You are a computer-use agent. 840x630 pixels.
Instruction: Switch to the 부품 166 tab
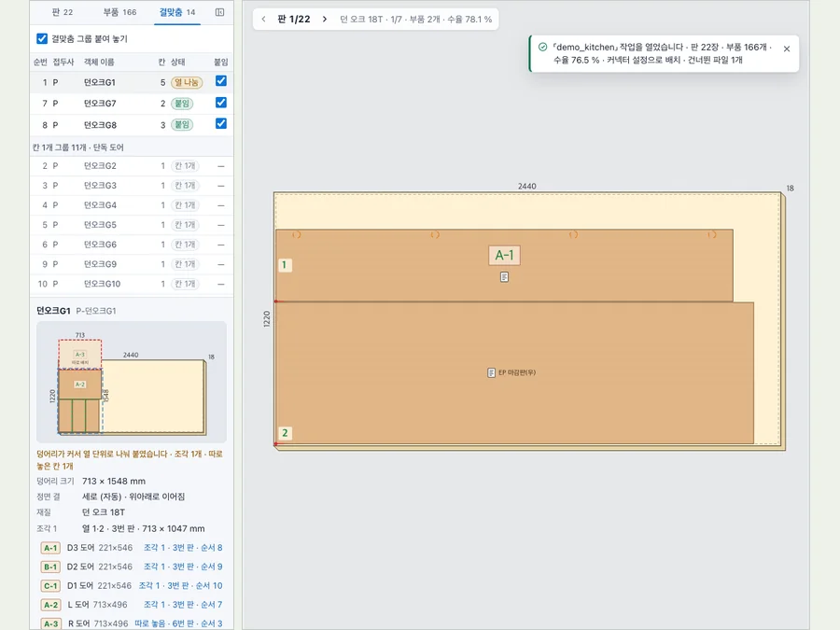click(x=120, y=12)
